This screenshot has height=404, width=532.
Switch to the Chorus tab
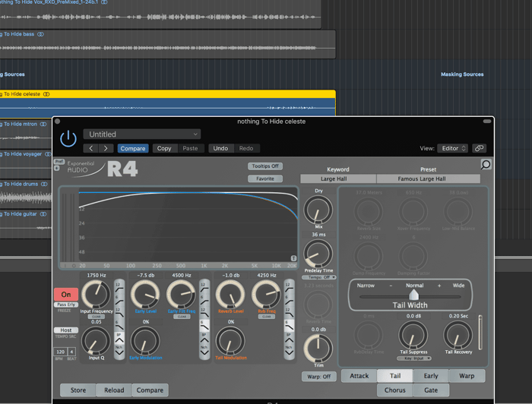point(395,390)
